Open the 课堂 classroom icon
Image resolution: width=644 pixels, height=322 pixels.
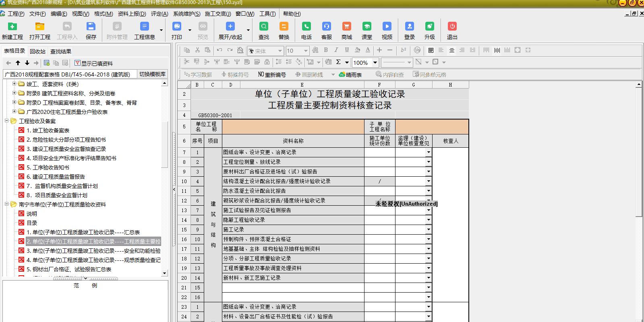click(x=367, y=27)
